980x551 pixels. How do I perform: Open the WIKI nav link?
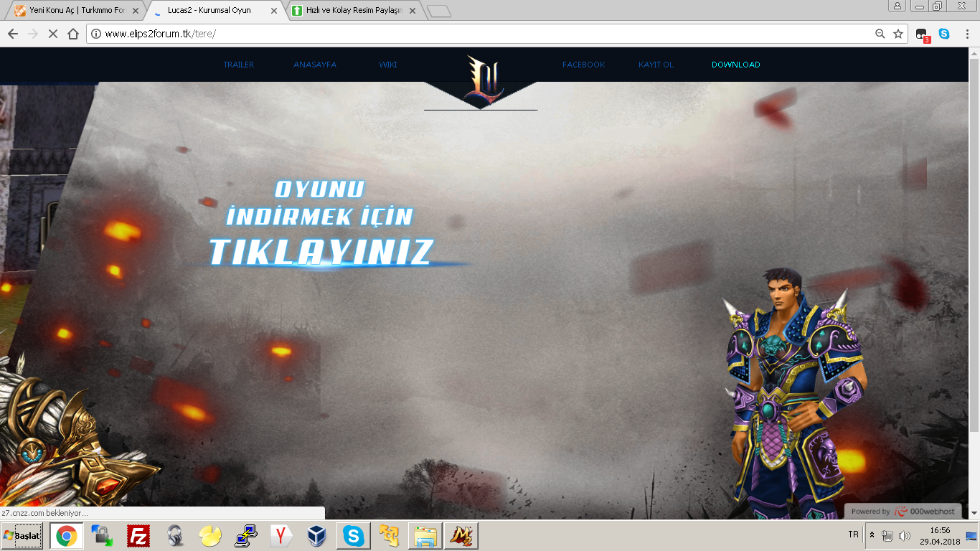tap(388, 65)
